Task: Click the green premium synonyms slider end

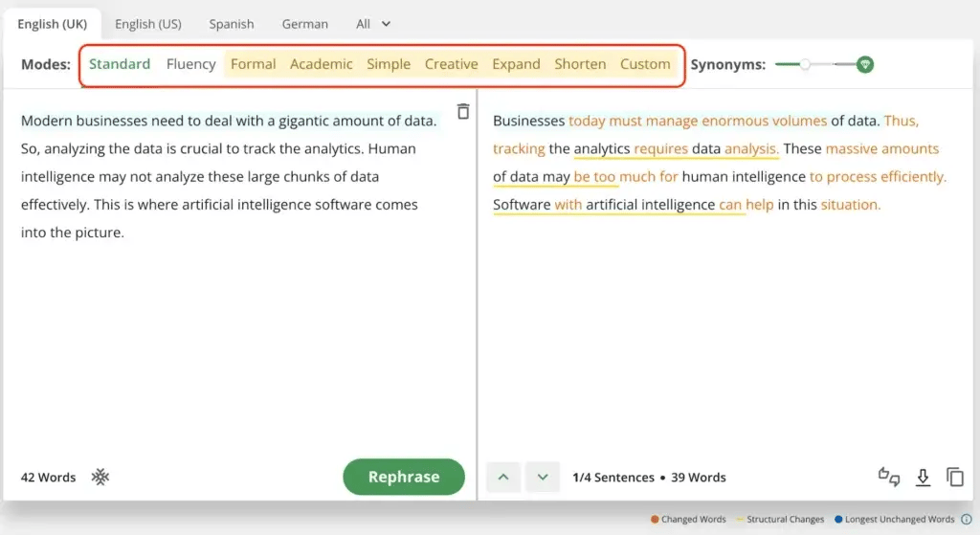Action: 865,65
